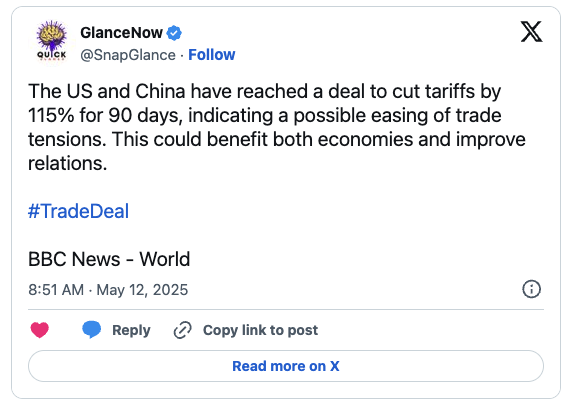The width and height of the screenshot is (568, 404).
Task: Click the X logo icon
Action: click(x=531, y=32)
